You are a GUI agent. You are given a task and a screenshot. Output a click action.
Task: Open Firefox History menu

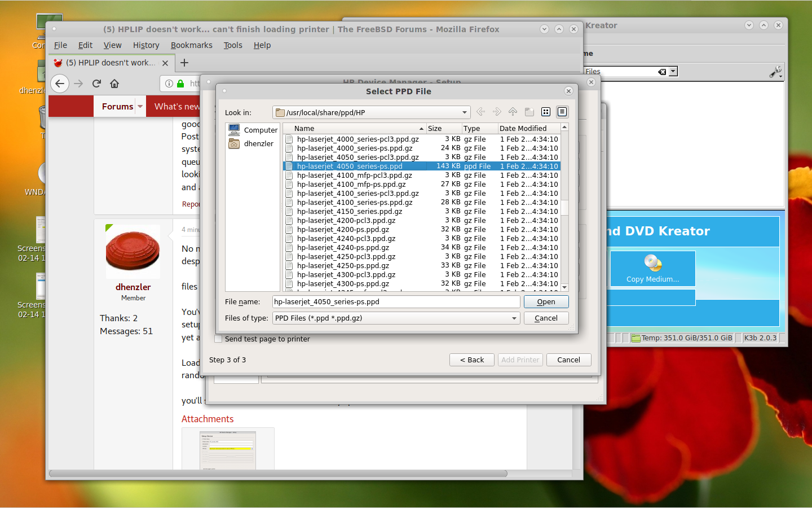coord(146,45)
